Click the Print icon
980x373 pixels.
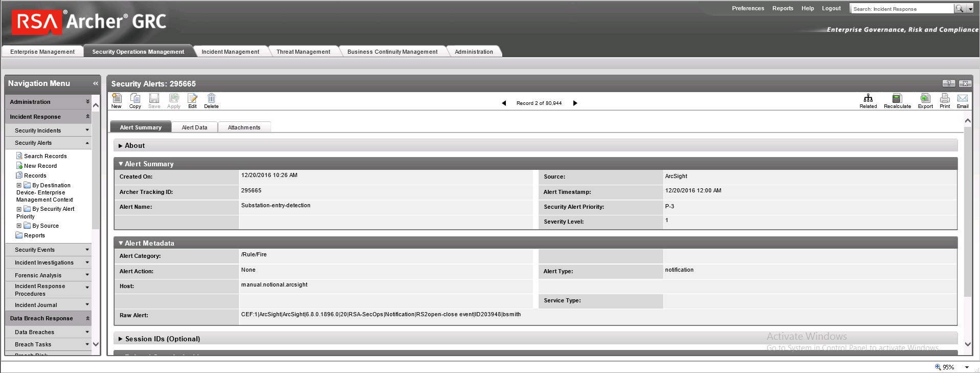[x=945, y=101]
